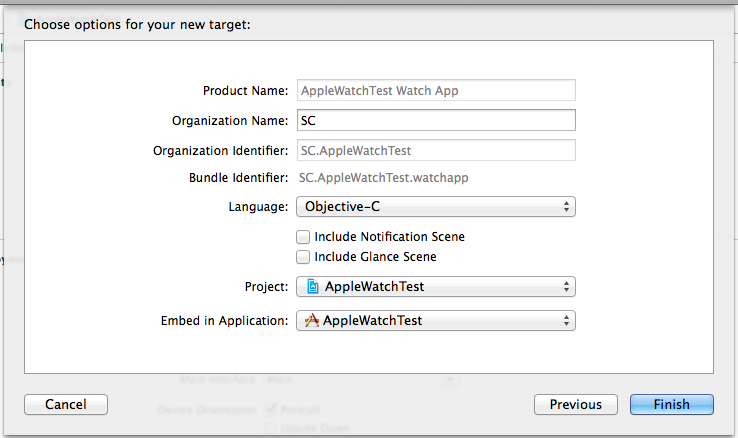Image resolution: width=738 pixels, height=438 pixels.
Task: Open the Project dropdown menu
Action: pos(435,286)
